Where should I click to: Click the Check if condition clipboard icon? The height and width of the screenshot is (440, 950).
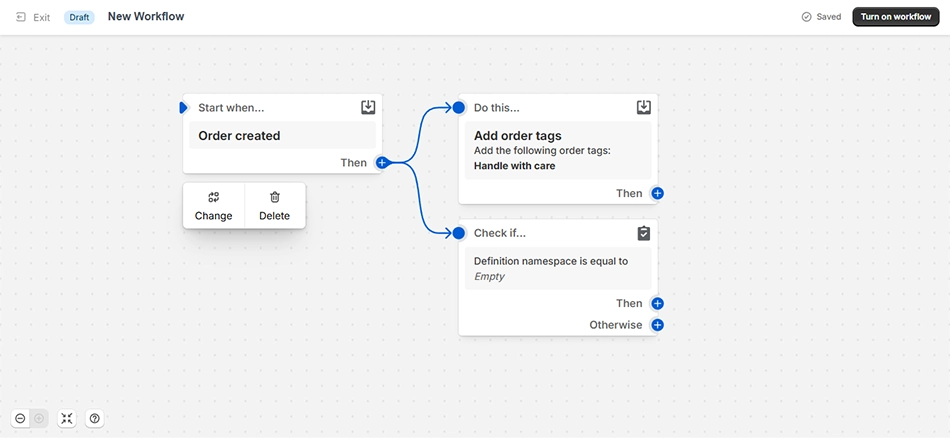(x=643, y=233)
